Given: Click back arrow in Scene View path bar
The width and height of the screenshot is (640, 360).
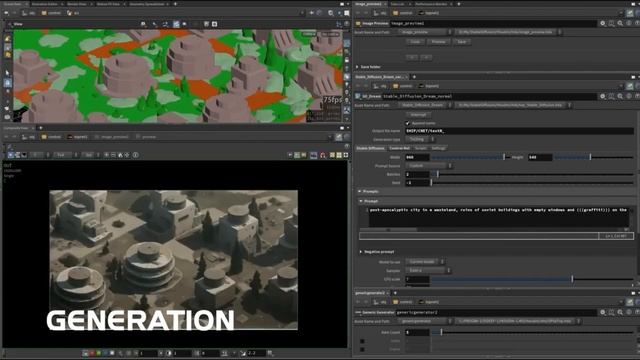Looking at the screenshot, I should 7,13.
